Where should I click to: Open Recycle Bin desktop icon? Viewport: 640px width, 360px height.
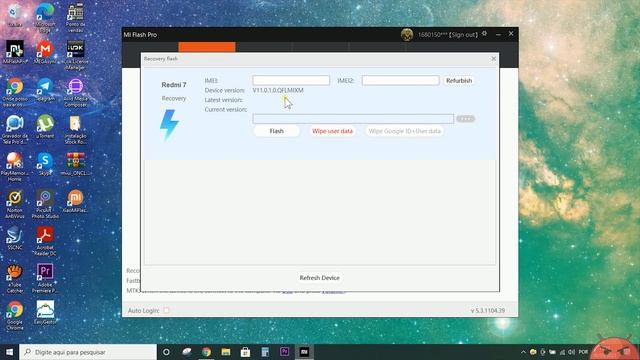(x=14, y=16)
